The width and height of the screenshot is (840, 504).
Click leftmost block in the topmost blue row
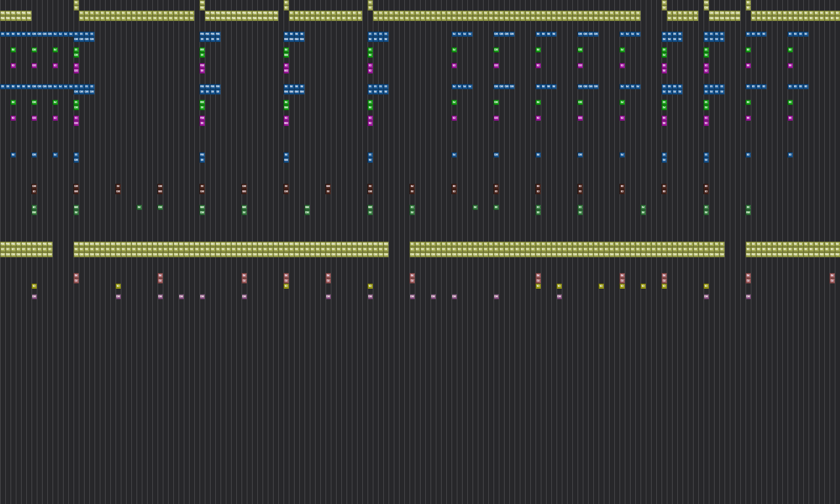(3, 34)
